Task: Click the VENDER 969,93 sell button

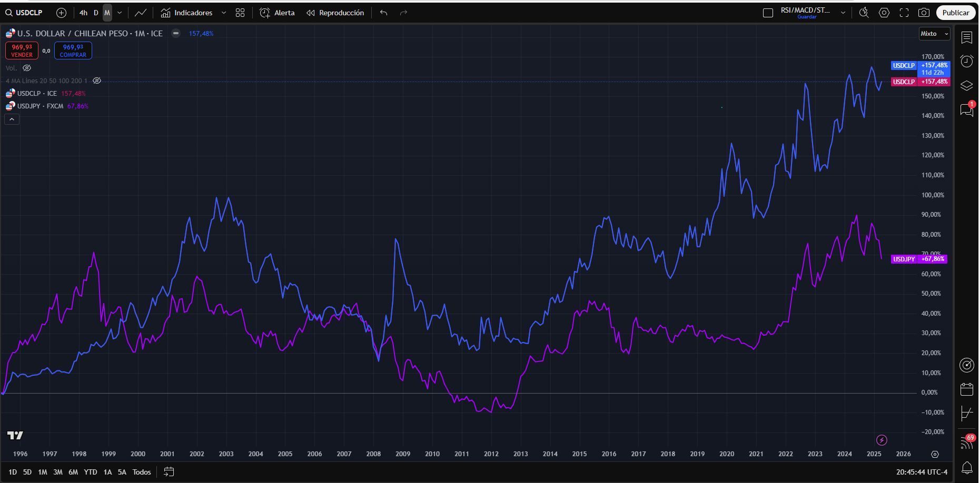Action: pyautogui.click(x=22, y=51)
